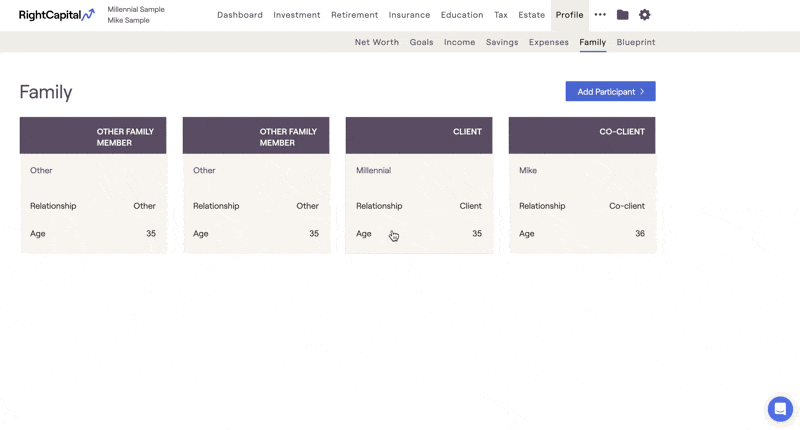Click the Relationship label in Mike's card
The image size is (800, 430).
[x=542, y=206]
